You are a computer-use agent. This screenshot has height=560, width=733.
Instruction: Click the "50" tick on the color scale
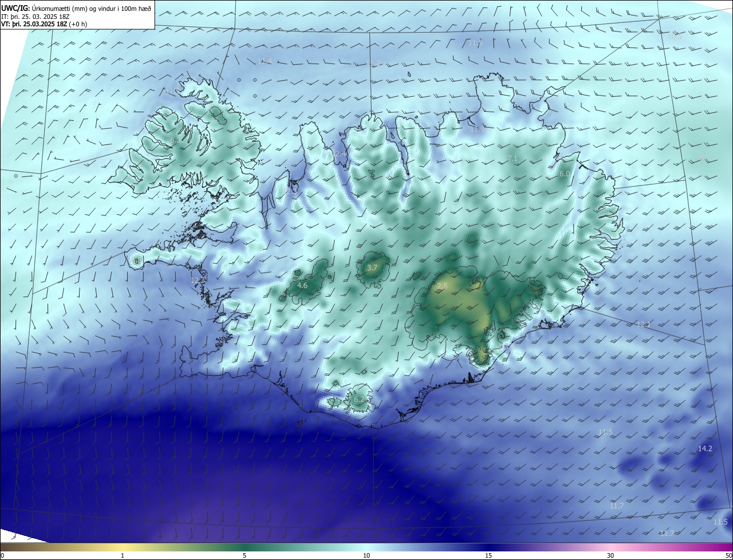click(728, 555)
